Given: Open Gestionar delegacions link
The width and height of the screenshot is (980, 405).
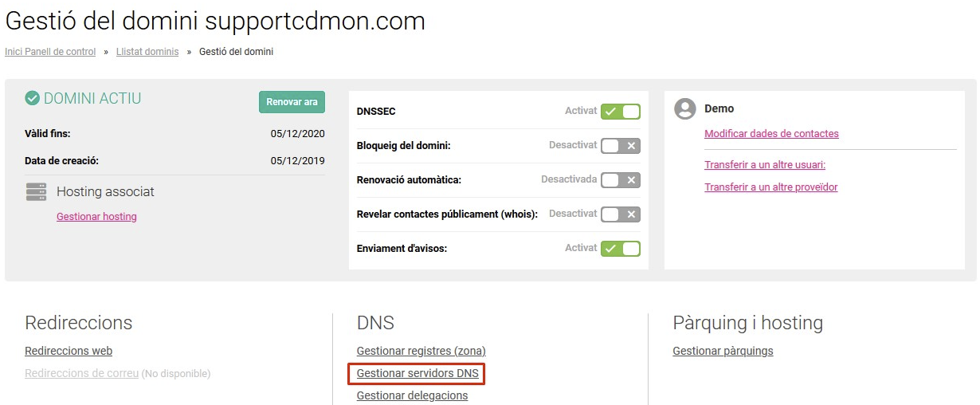Looking at the screenshot, I should (412, 395).
